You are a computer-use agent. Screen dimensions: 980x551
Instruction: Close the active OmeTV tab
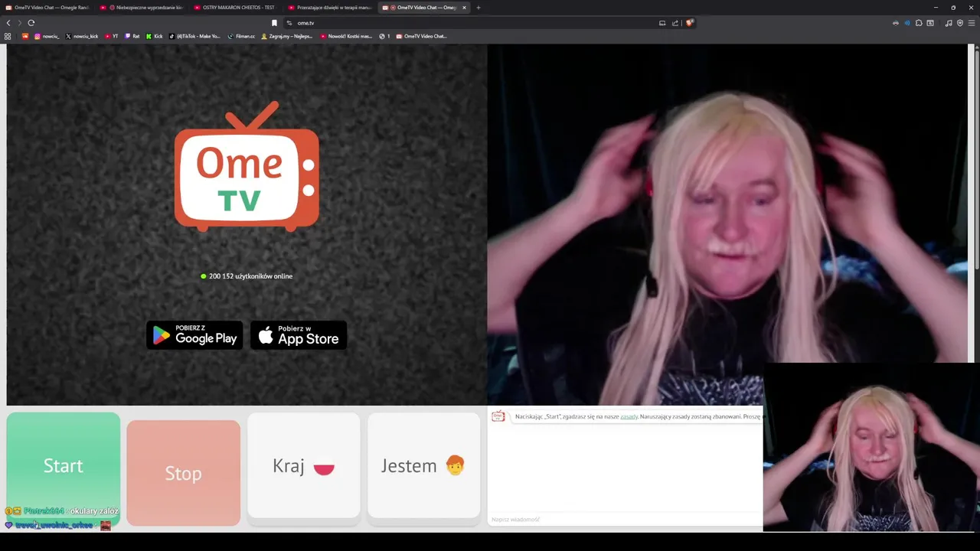(464, 8)
